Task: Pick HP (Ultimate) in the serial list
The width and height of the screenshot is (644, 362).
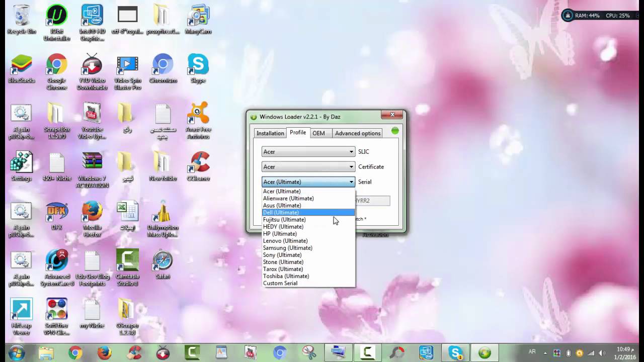Action: click(308, 234)
